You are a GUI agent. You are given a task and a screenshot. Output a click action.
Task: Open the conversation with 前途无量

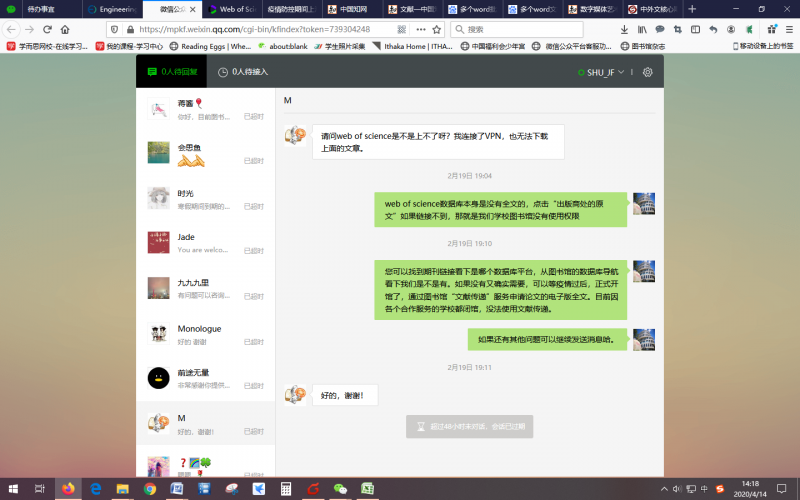click(206, 379)
